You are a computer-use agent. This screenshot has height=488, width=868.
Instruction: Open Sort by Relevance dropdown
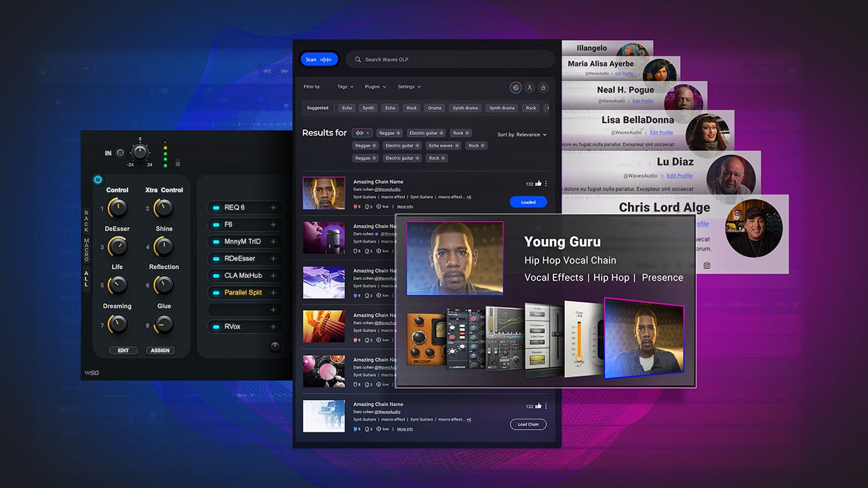click(521, 135)
